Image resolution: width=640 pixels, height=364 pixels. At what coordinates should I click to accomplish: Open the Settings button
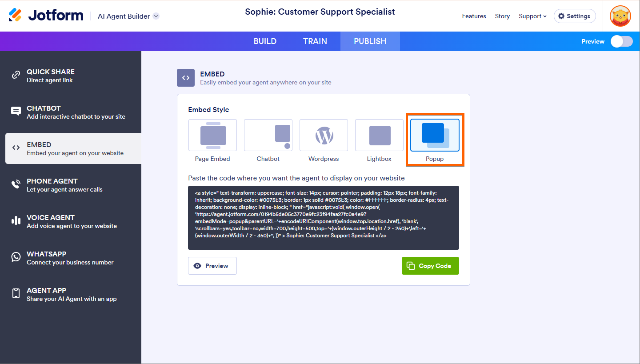[x=575, y=16]
